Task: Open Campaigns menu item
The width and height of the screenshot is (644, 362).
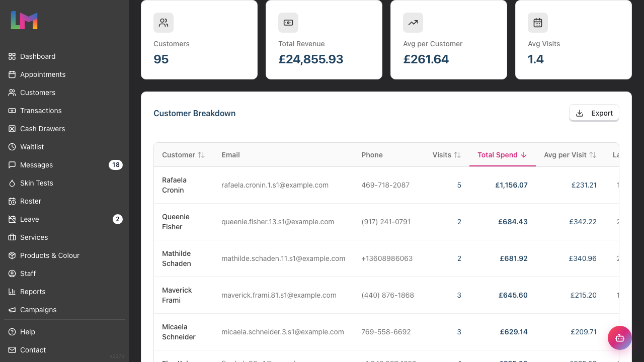Action: (64, 310)
